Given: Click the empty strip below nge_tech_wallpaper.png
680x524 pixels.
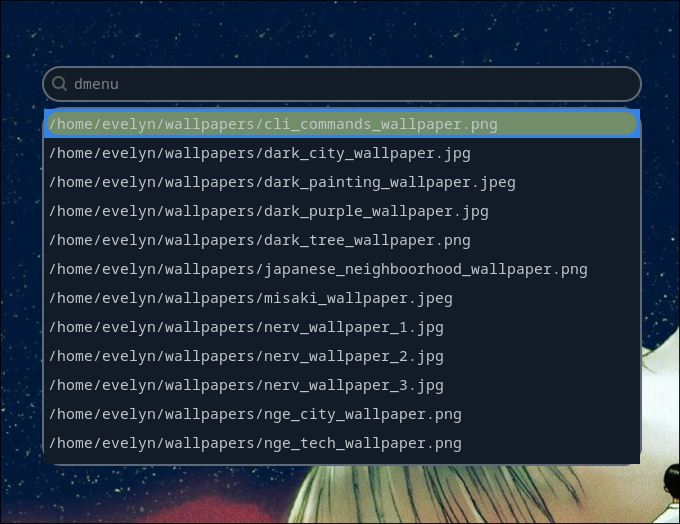Looking at the screenshot, I should click(x=340, y=460).
